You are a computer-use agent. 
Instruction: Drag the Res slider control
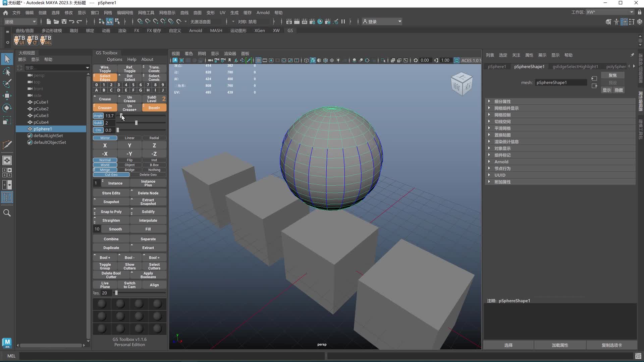tap(116, 293)
